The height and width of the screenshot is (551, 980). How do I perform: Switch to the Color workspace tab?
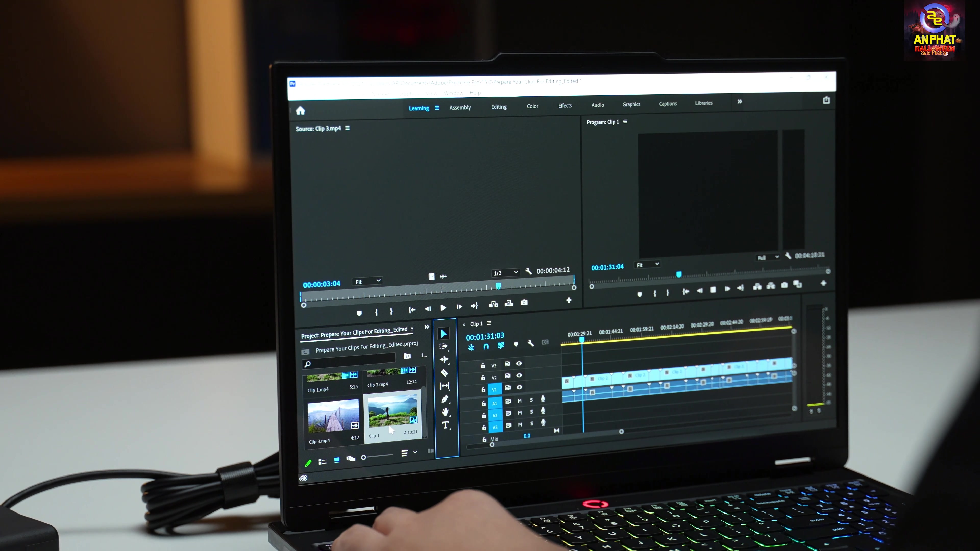click(x=532, y=106)
